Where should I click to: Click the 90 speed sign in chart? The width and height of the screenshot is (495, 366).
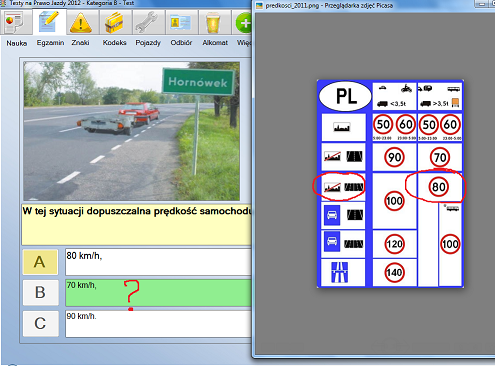click(x=395, y=157)
